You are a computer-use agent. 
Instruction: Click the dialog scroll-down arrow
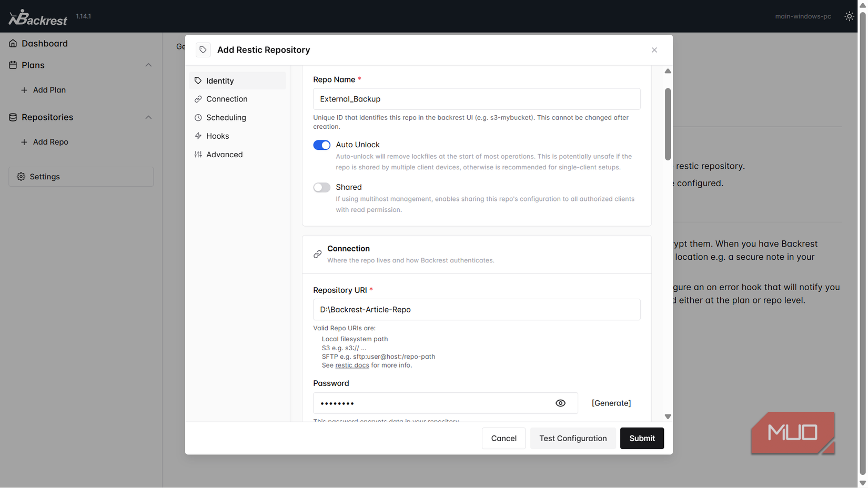click(x=668, y=416)
